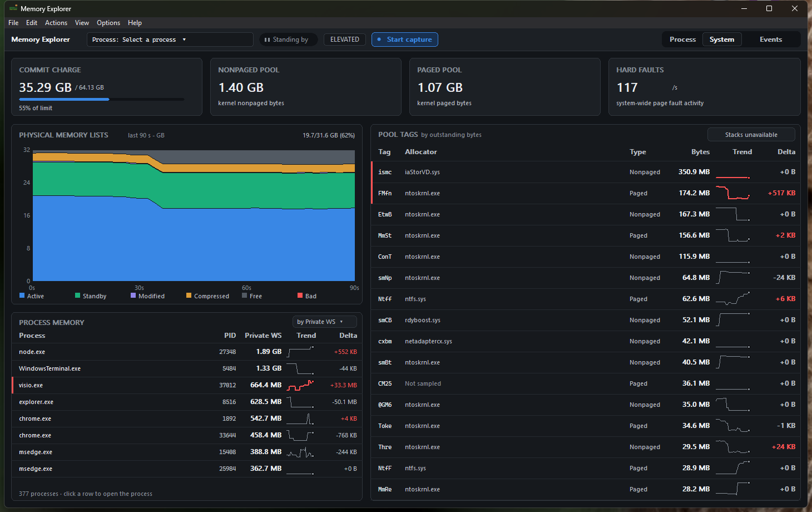Open the visio.exe process row
The height and width of the screenshot is (512, 812).
point(187,385)
